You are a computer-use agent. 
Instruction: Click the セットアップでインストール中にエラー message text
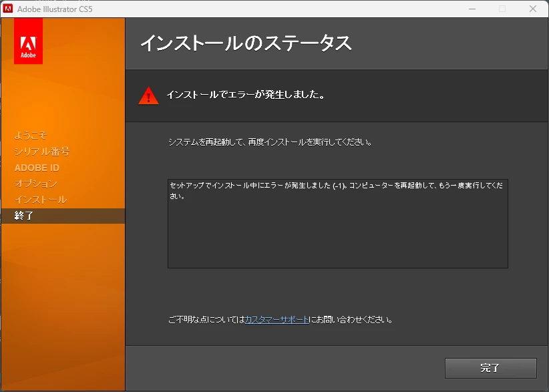(336, 190)
